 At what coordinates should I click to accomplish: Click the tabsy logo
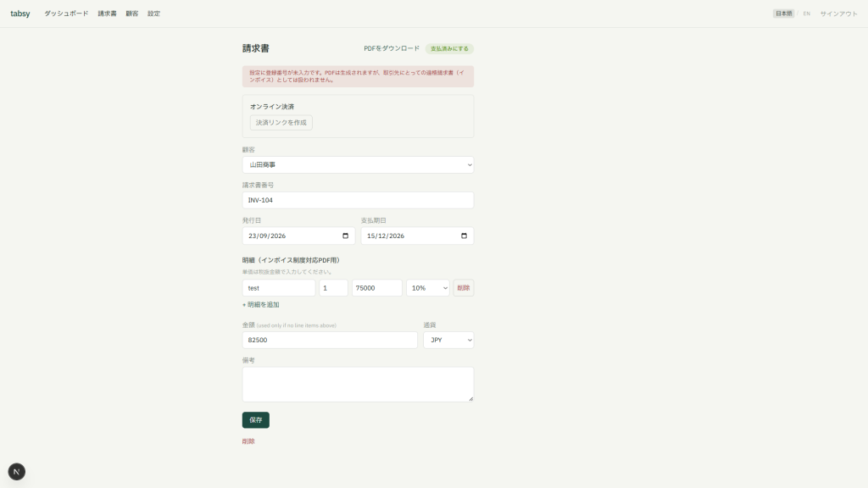(20, 14)
